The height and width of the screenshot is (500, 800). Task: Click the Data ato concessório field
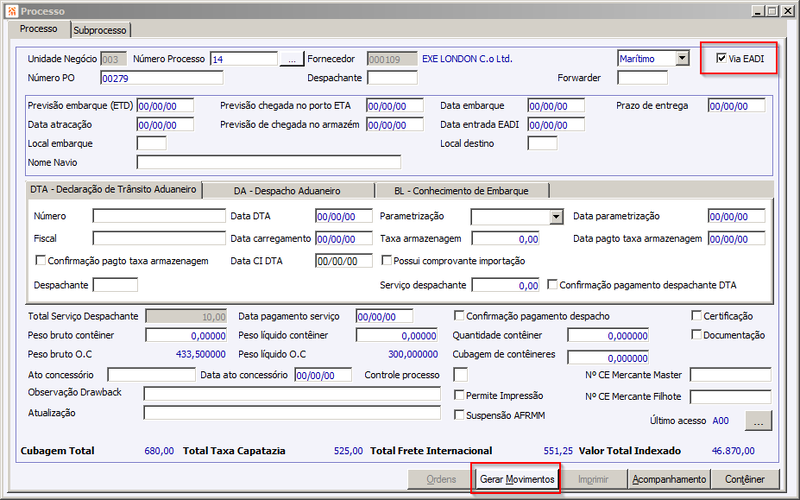click(323, 375)
